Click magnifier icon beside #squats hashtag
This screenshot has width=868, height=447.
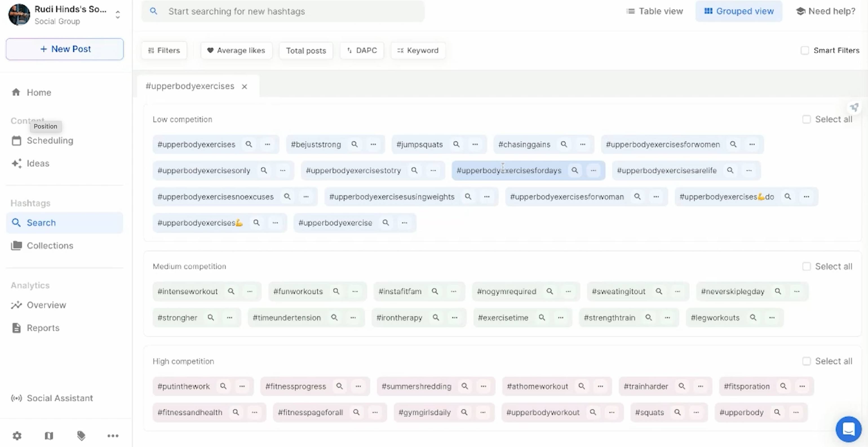(677, 412)
